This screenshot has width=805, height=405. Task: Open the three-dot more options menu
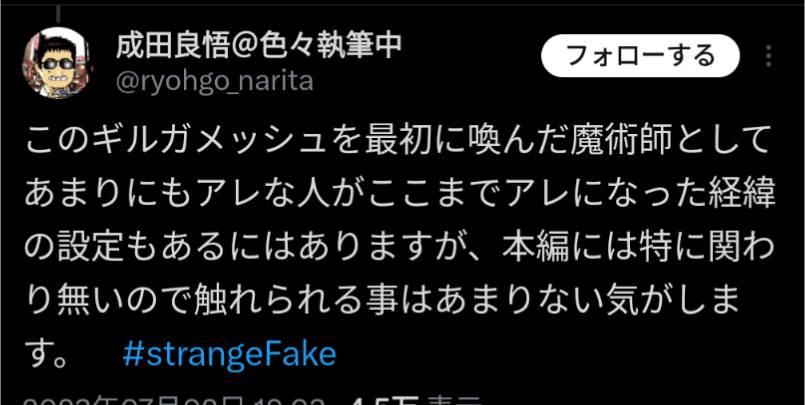768,55
